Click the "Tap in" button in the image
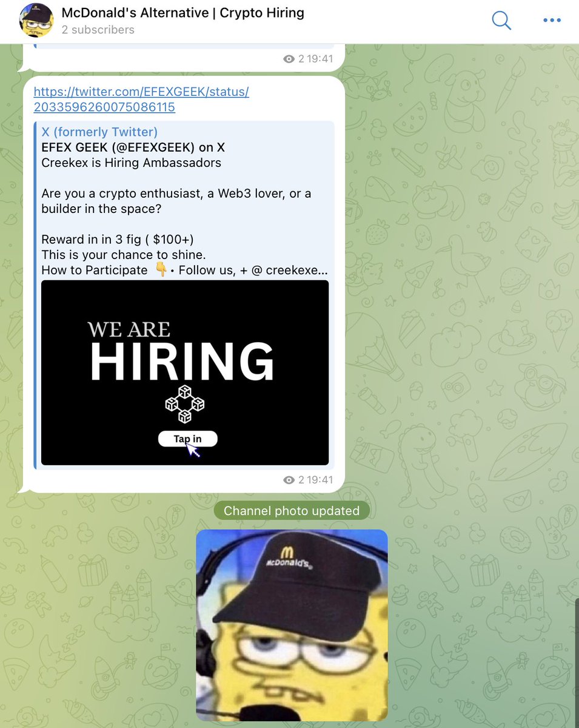Screen dimensions: 579x728 [187, 439]
